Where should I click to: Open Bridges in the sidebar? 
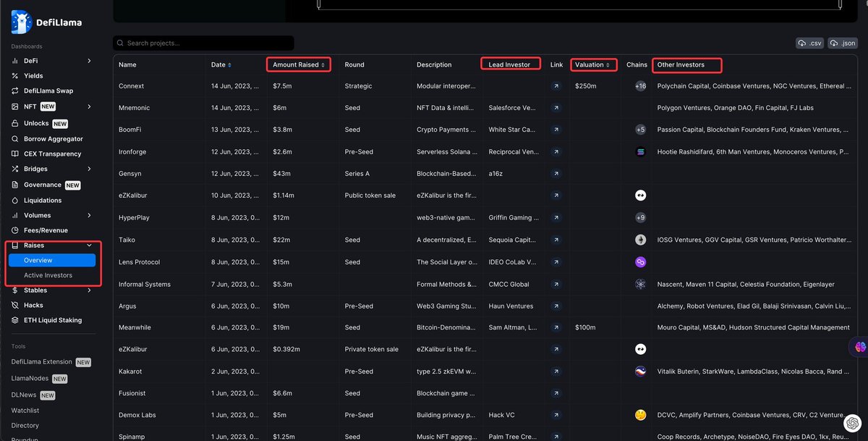pos(35,169)
